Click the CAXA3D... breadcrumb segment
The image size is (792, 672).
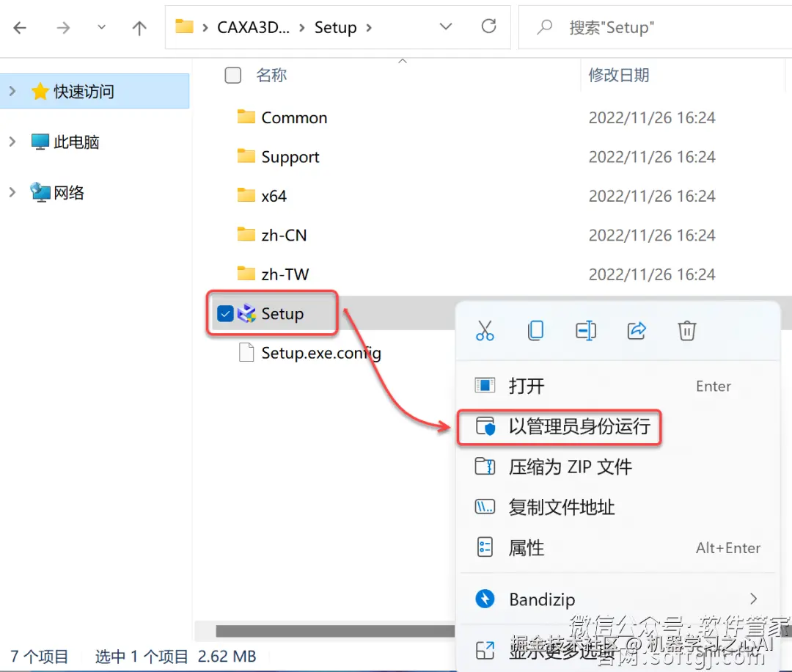pyautogui.click(x=253, y=27)
